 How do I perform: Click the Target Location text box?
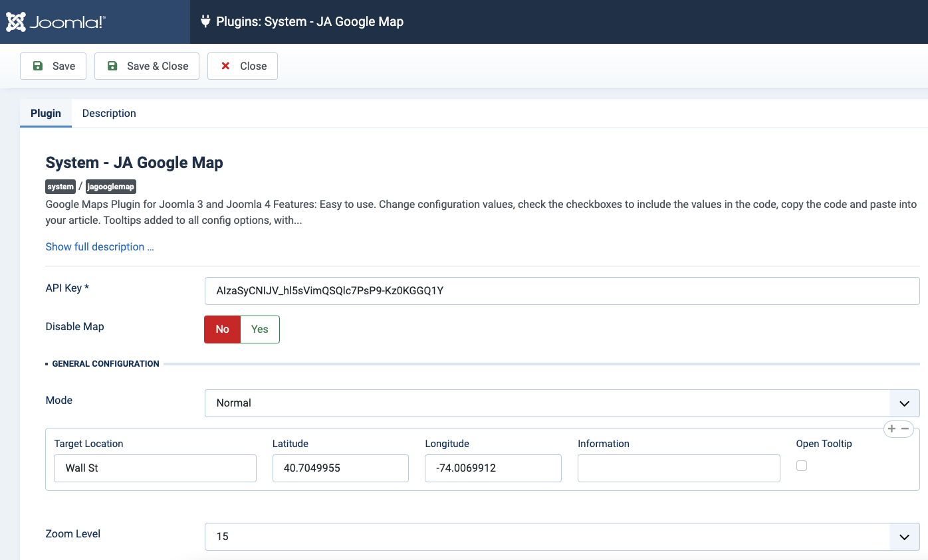[155, 468]
